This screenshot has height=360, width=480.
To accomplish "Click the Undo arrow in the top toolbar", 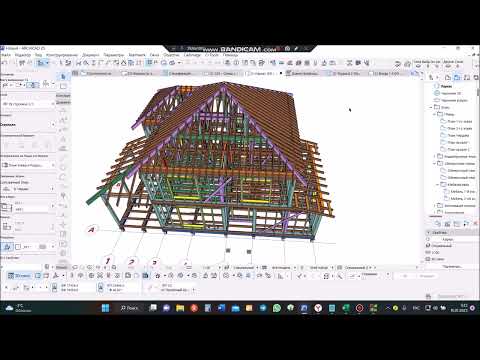I will (5, 63).
